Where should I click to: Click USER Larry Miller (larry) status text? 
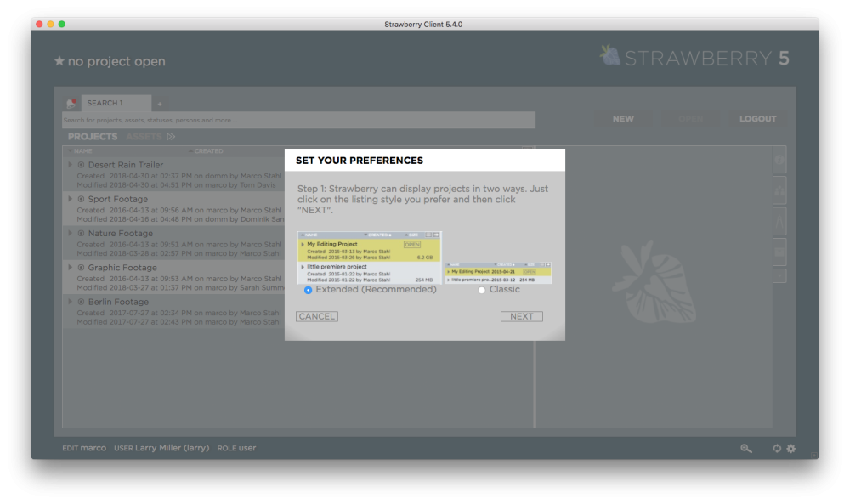pyautogui.click(x=161, y=448)
